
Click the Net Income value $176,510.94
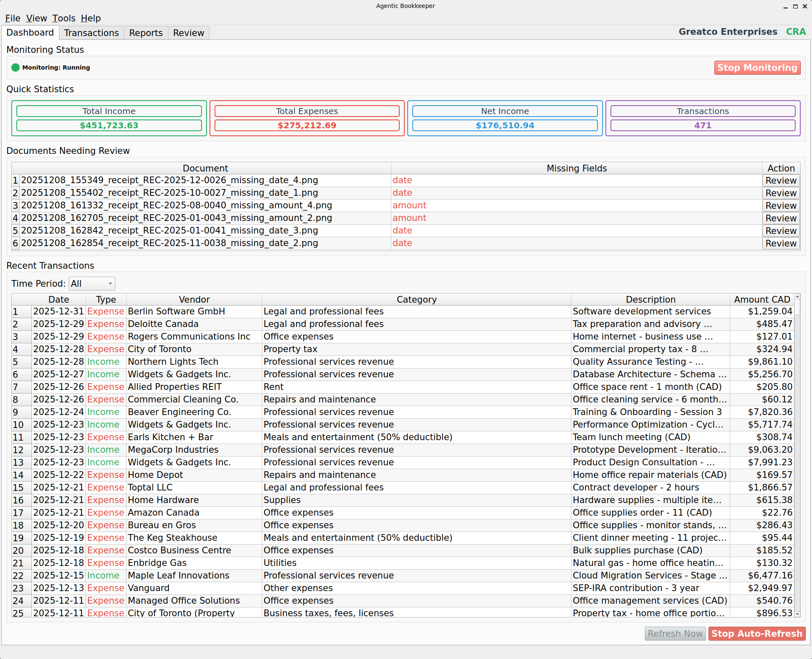(x=505, y=125)
